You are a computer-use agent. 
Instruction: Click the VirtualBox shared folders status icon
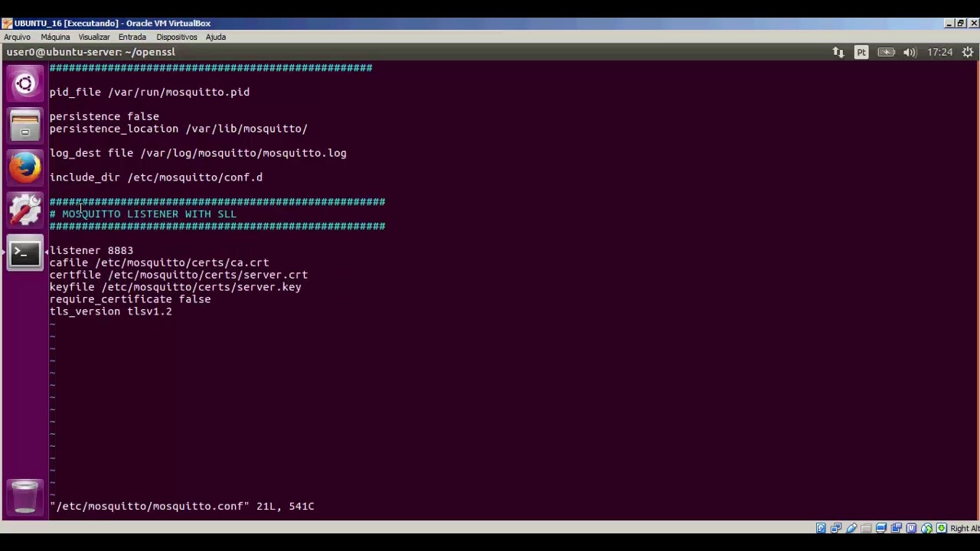click(x=866, y=528)
